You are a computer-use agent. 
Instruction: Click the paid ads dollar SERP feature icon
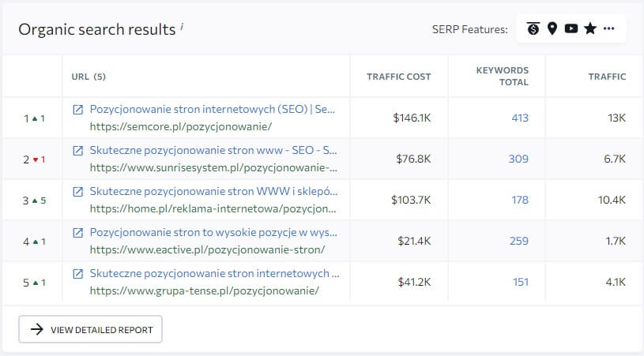coord(533,29)
